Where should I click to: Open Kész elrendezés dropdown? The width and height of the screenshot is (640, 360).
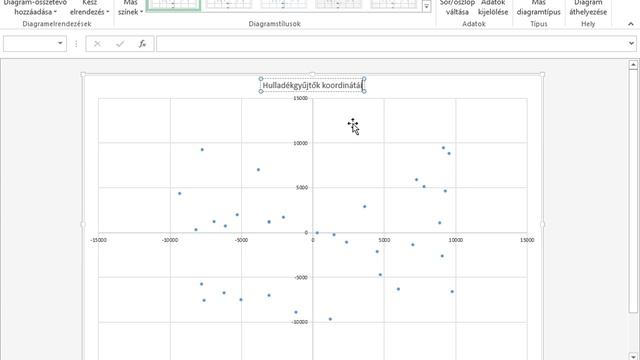[89, 7]
